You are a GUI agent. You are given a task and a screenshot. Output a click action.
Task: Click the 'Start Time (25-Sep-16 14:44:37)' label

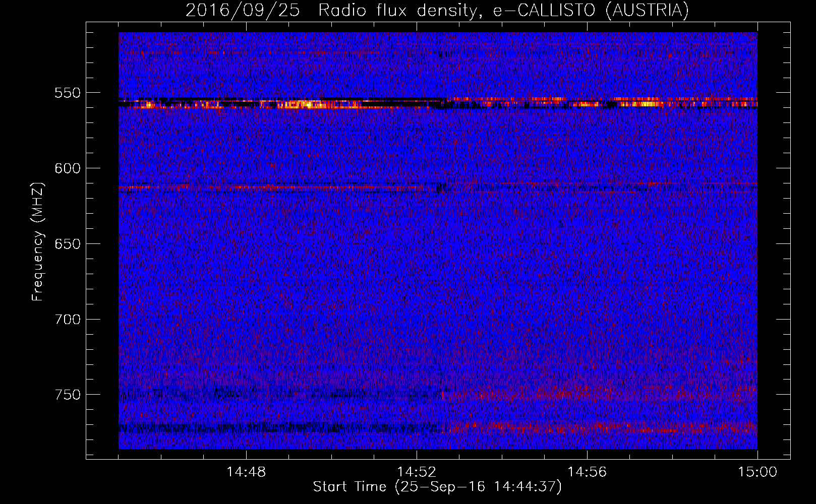click(x=437, y=487)
